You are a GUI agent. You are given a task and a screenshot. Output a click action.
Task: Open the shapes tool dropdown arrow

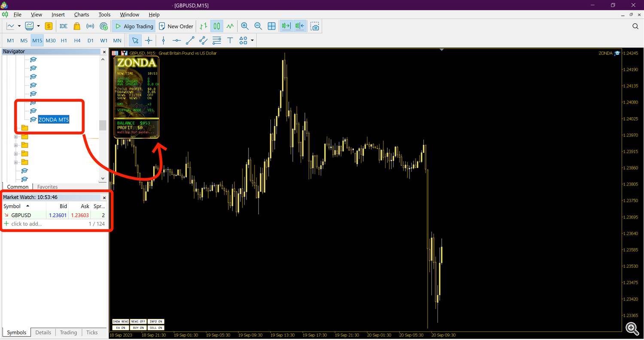click(x=252, y=40)
